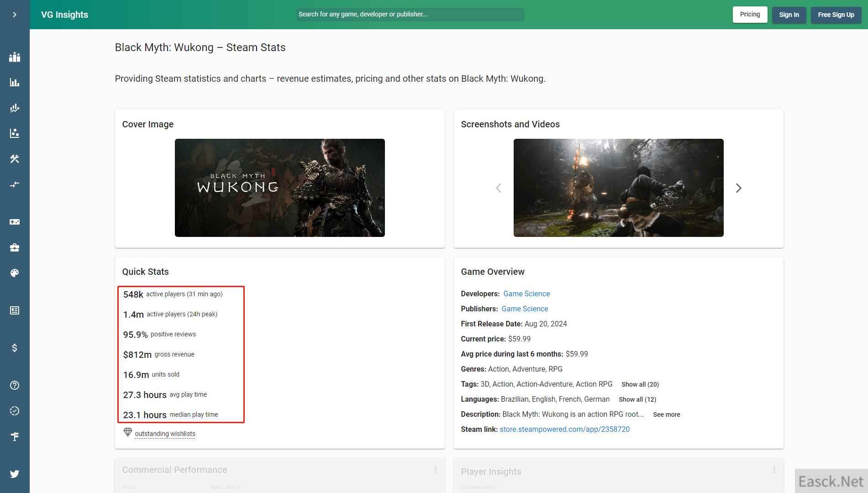This screenshot has height=493, width=868.
Task: Focus the game search field
Action: click(410, 14)
